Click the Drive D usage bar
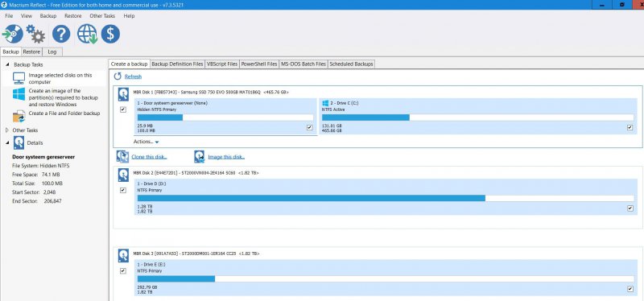644x301 pixels. (x=386, y=198)
